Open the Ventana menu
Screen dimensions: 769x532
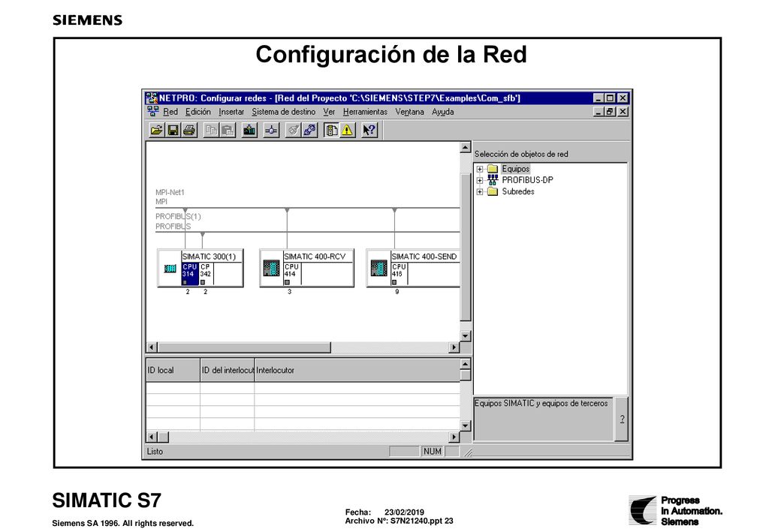tap(409, 112)
